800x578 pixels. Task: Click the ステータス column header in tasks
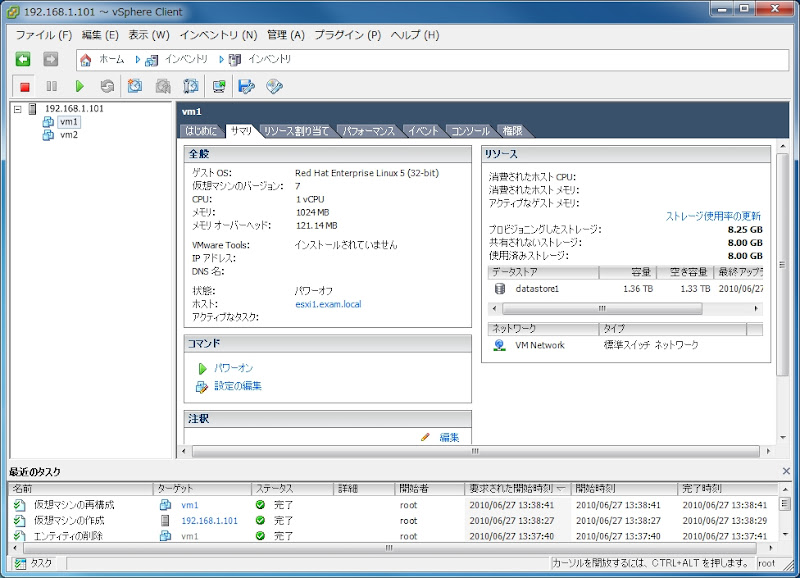(292, 489)
